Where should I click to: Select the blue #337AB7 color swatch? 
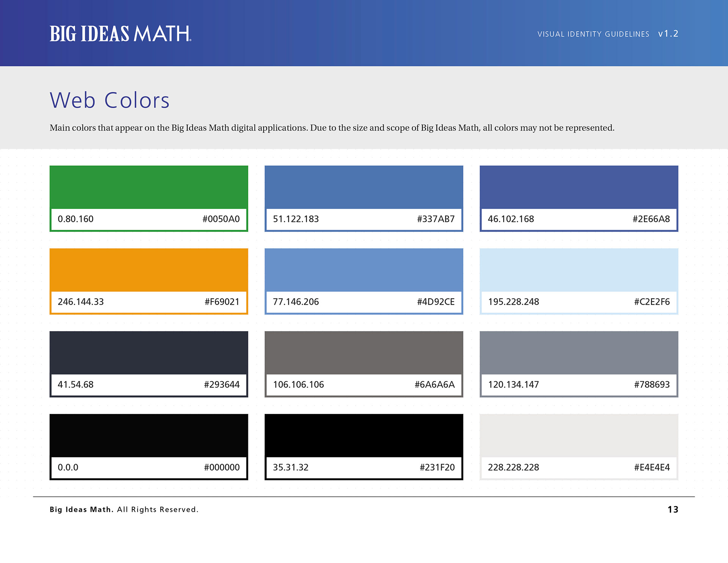[364, 187]
